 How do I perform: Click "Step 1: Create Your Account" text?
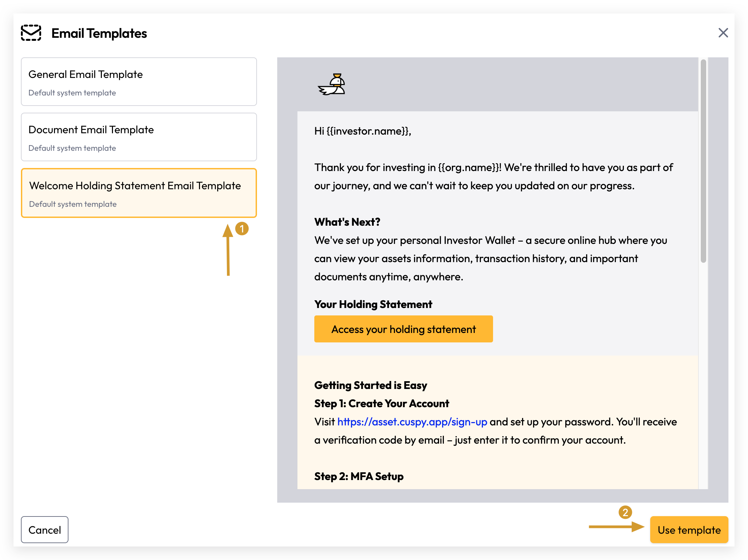click(381, 403)
